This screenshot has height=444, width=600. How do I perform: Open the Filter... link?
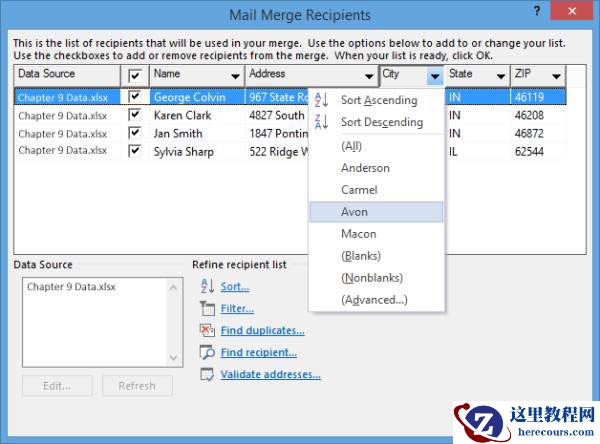point(237,309)
